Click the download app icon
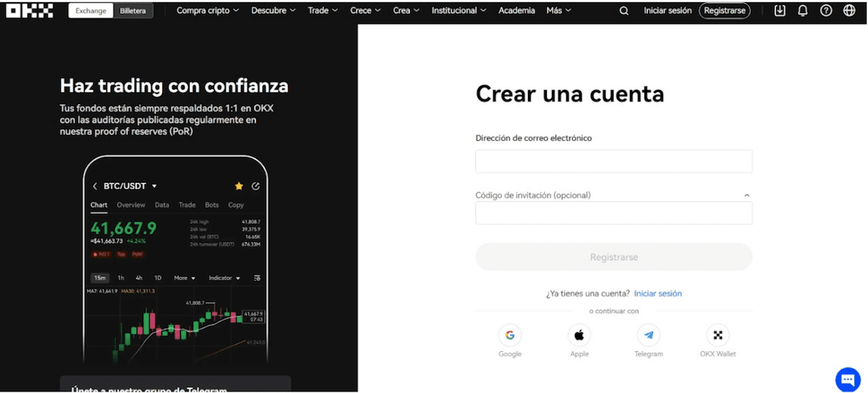This screenshot has height=393, width=868. (x=780, y=11)
